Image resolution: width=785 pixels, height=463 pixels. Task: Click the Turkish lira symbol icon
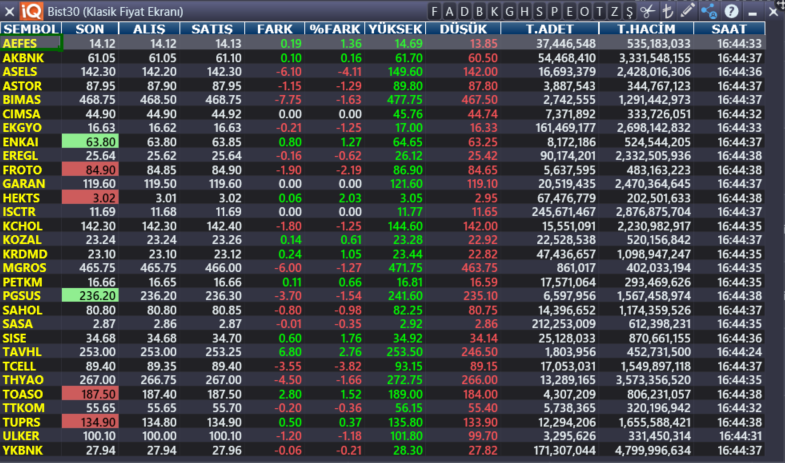(x=667, y=11)
